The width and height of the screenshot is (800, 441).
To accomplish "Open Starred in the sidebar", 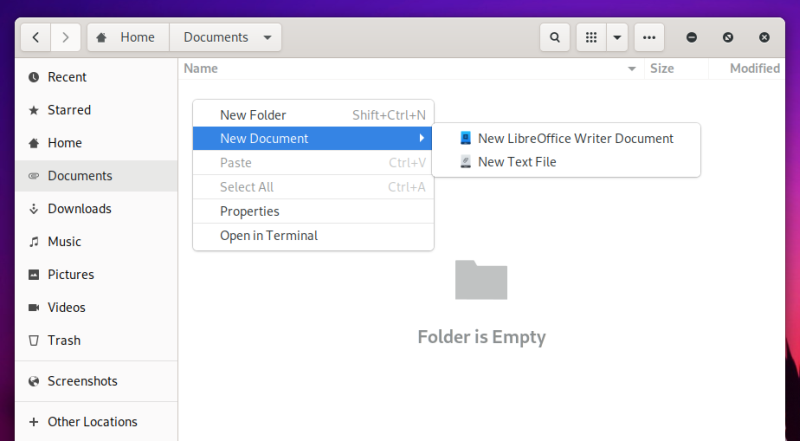I will coord(96,110).
